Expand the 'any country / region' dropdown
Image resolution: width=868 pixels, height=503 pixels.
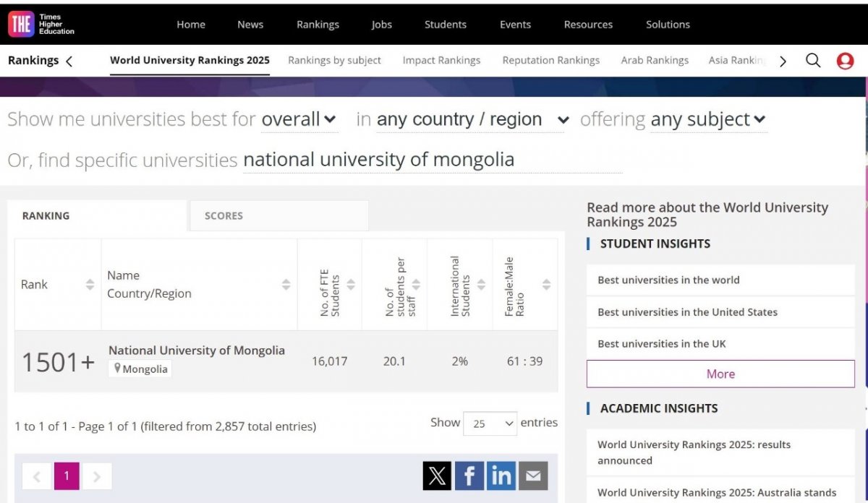pyautogui.click(x=473, y=119)
